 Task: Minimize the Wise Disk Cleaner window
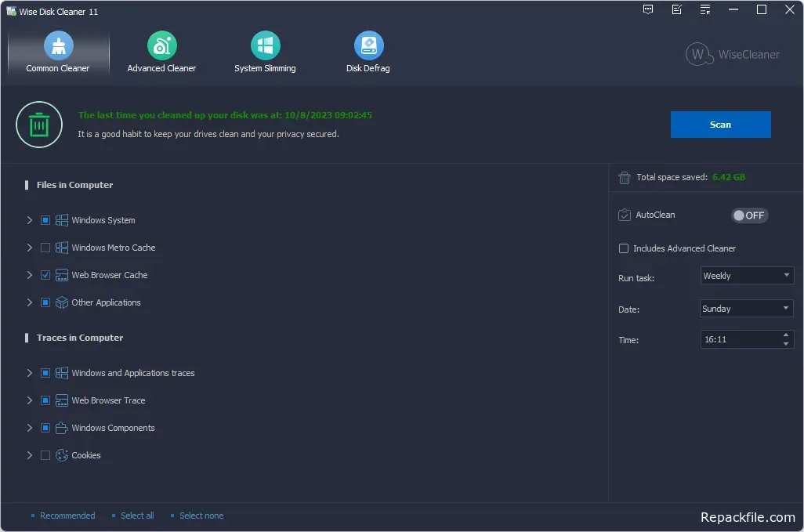tap(733, 9)
